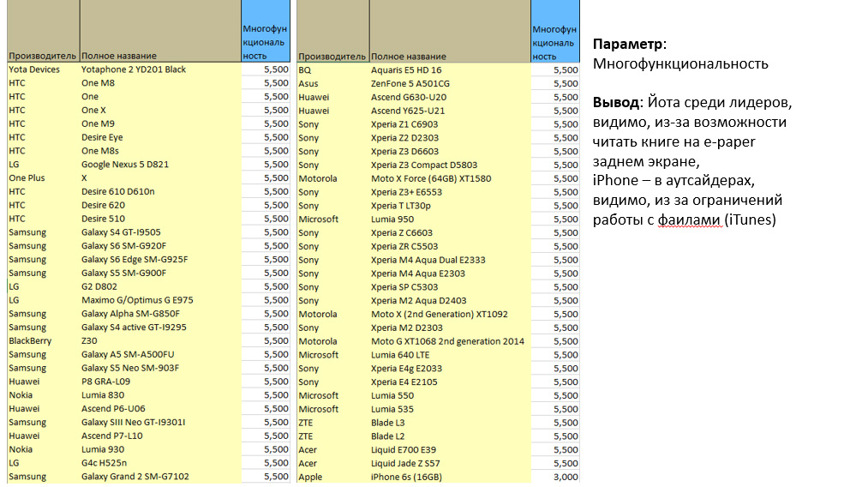The width and height of the screenshot is (868, 487).
Task: Click the One M9 cell
Action: click(x=160, y=123)
